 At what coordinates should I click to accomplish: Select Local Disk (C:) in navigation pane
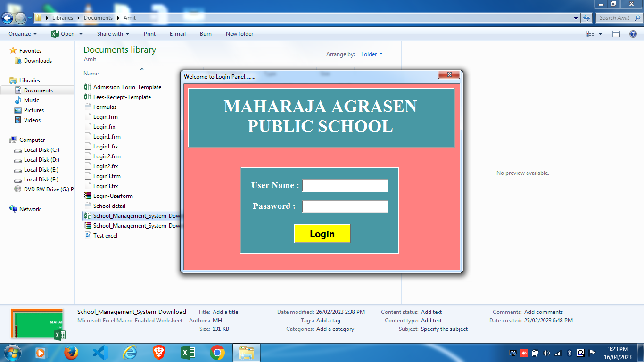point(41,150)
